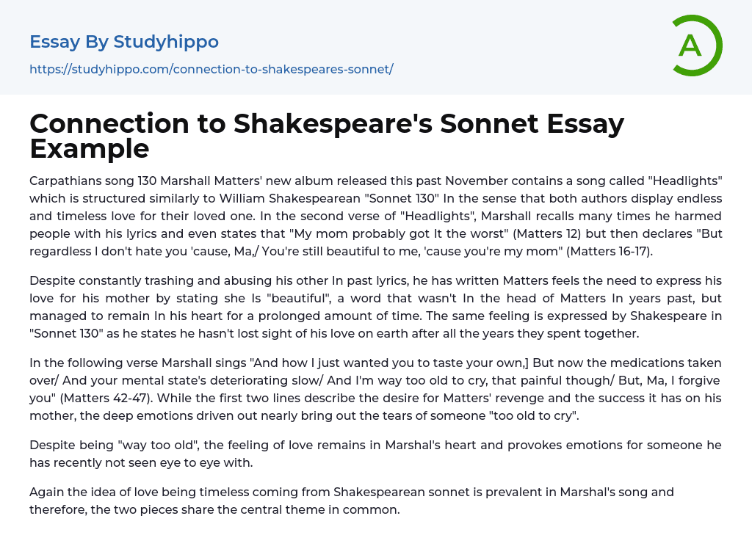Viewport: 752px width, 560px height.
Task: Follow the studyhippo.com essay URL link
Action: coord(211,69)
